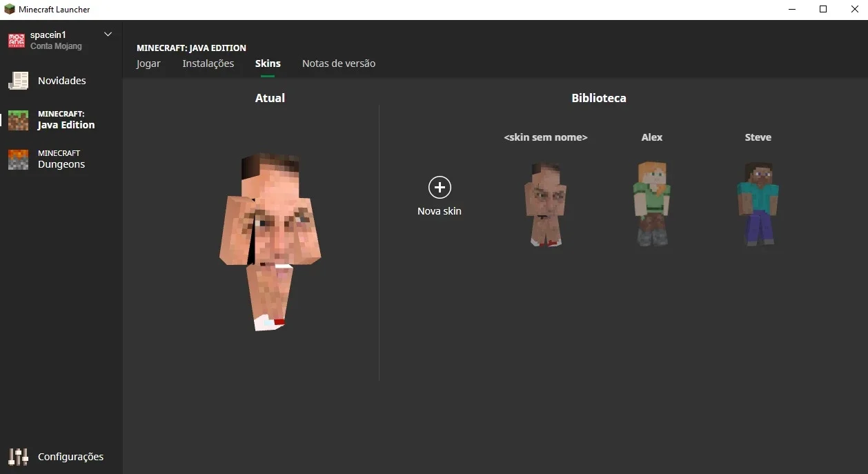Maximize the Minecraft Launcher window
Image resolution: width=868 pixels, height=474 pixels.
pos(822,10)
